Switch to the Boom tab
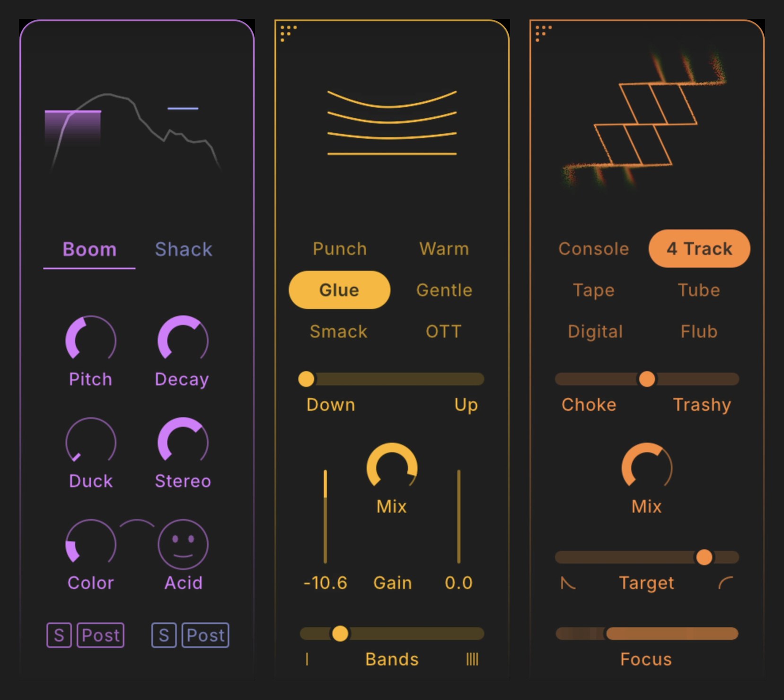 89,249
